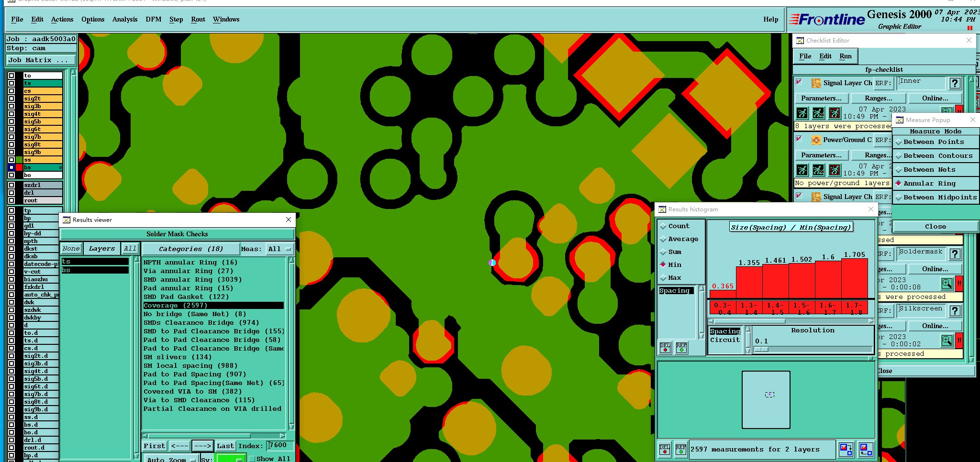Click the Signal Layer Check icon at the top of the checklist

816,83
